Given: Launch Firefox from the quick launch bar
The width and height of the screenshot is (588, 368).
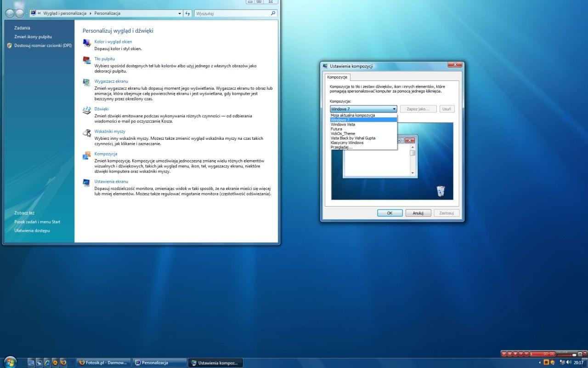Looking at the screenshot, I should 63,362.
